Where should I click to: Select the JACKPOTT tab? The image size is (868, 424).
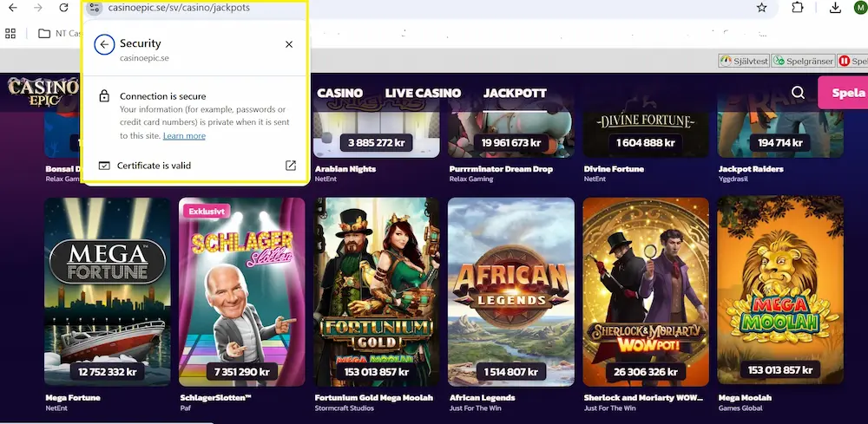pos(515,93)
